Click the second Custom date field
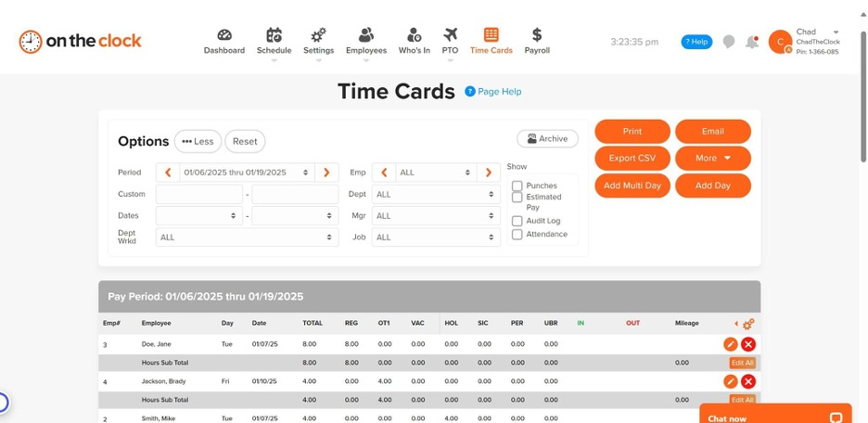Viewport: 868px width, 423px height. [x=295, y=194]
